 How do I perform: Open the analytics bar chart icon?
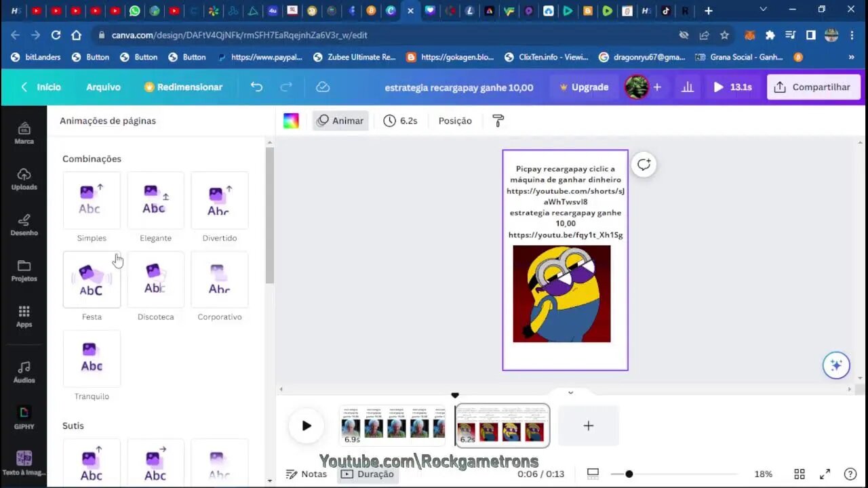[687, 87]
